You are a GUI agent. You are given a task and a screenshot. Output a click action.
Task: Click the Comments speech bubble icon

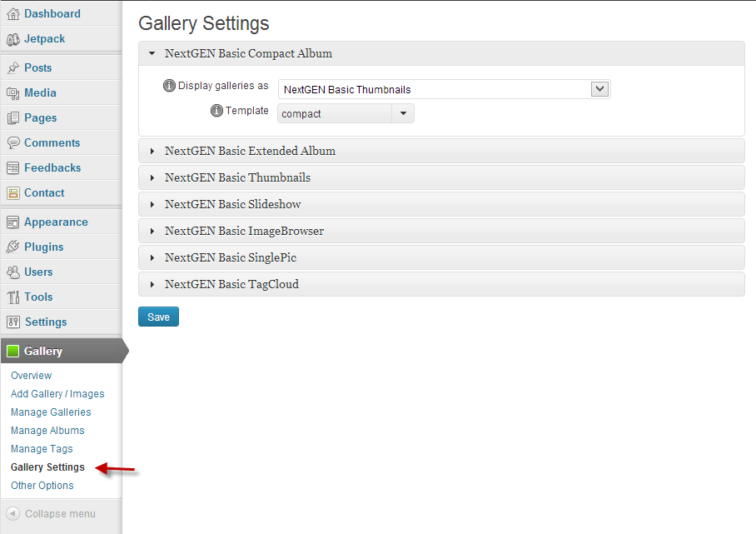pos(13,143)
